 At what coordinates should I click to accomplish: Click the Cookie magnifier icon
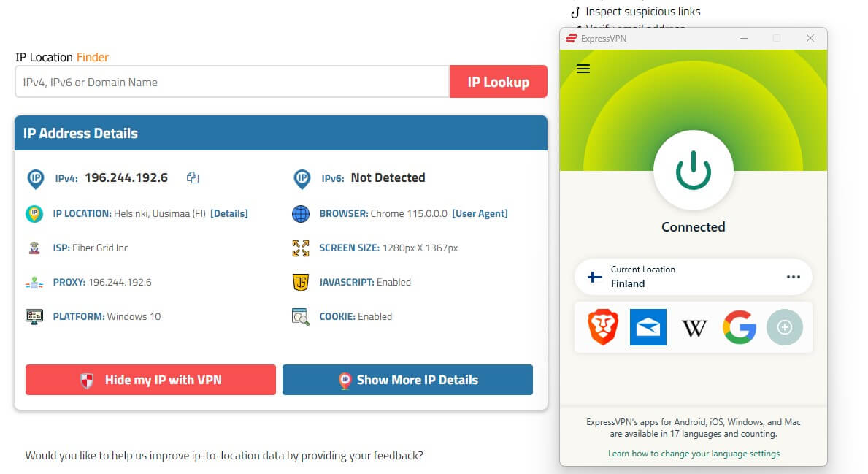coord(301,317)
